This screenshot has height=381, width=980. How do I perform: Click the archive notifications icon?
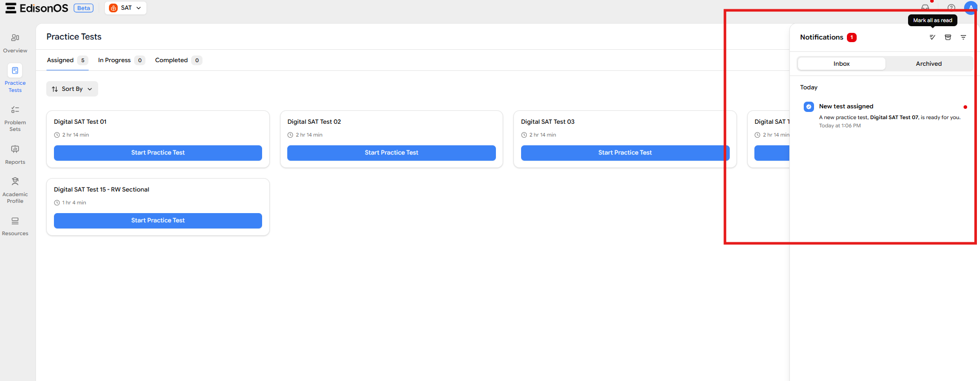click(948, 37)
